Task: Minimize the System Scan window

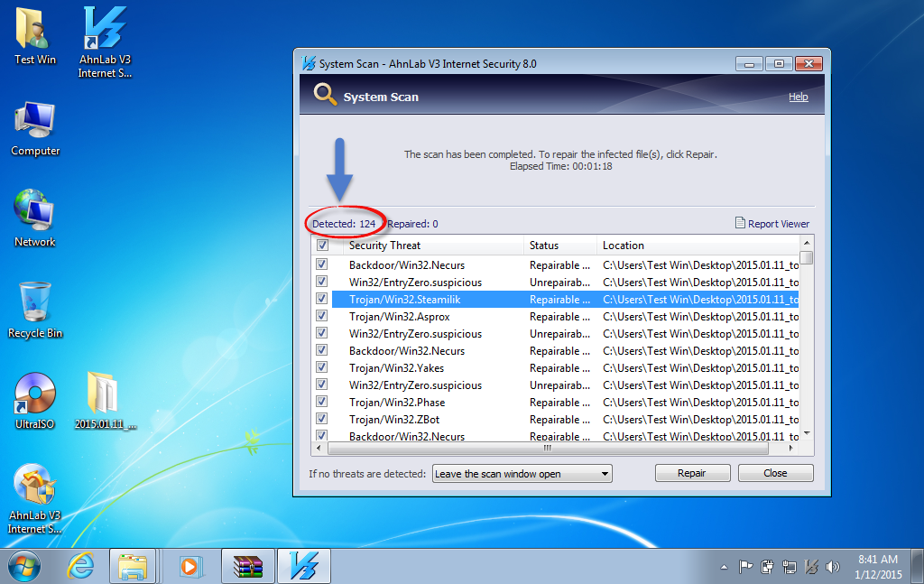Action: [x=749, y=64]
